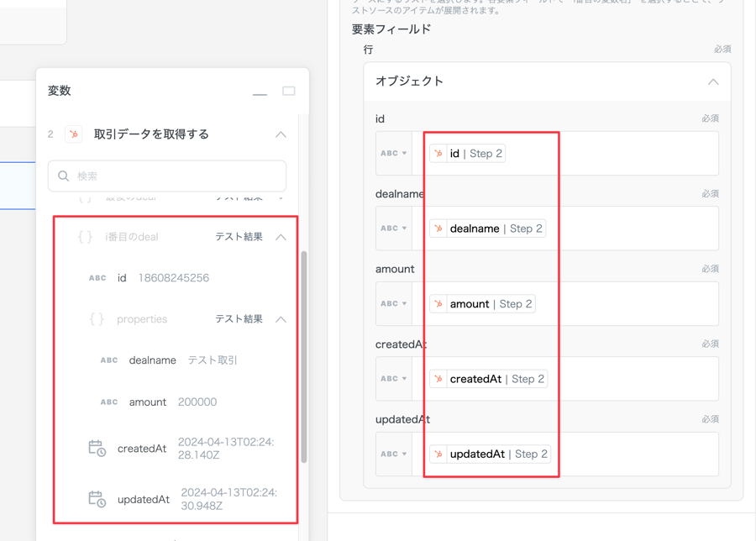Click the curly braces icon beside i番目のdeal

(x=85, y=237)
